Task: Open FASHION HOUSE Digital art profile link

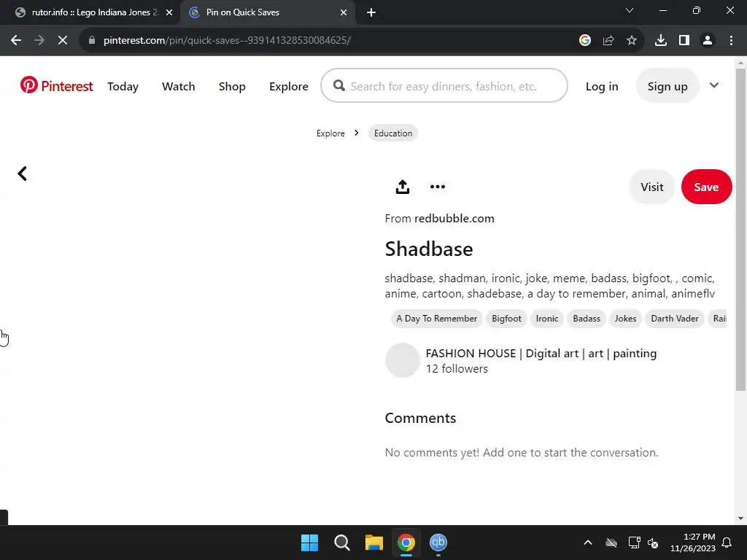Action: tap(541, 354)
